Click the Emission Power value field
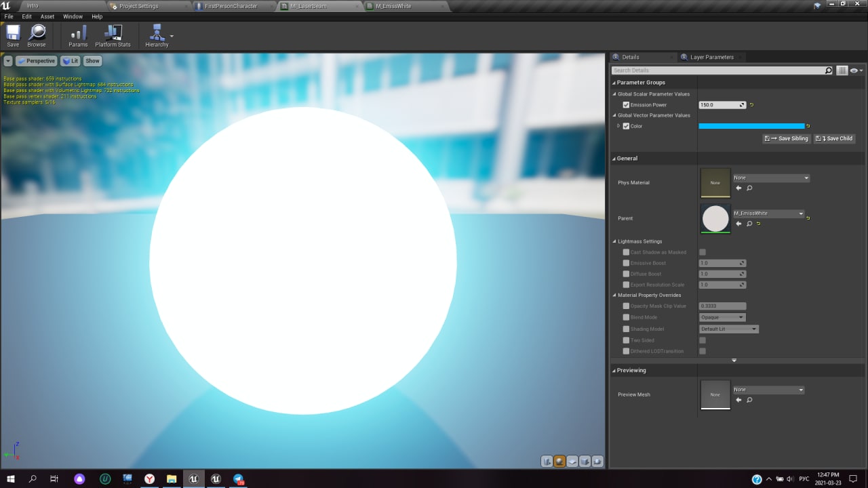This screenshot has width=868, height=488. pos(722,105)
